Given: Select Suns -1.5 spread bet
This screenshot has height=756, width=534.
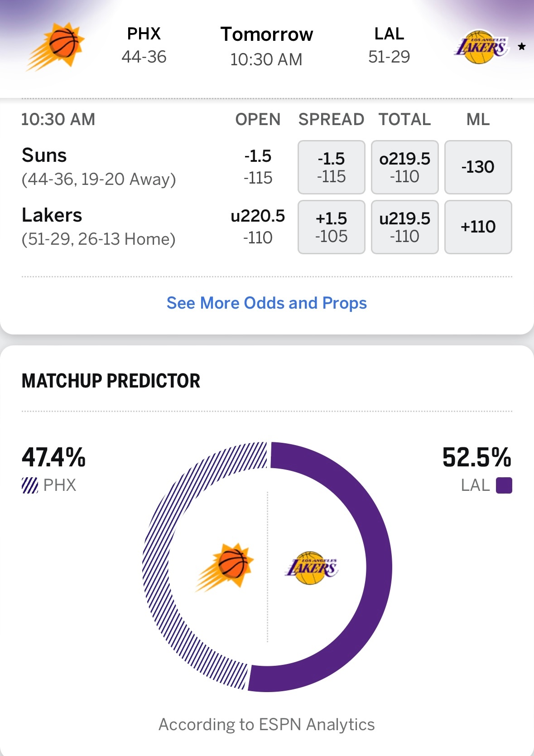Looking at the screenshot, I should point(331,167).
